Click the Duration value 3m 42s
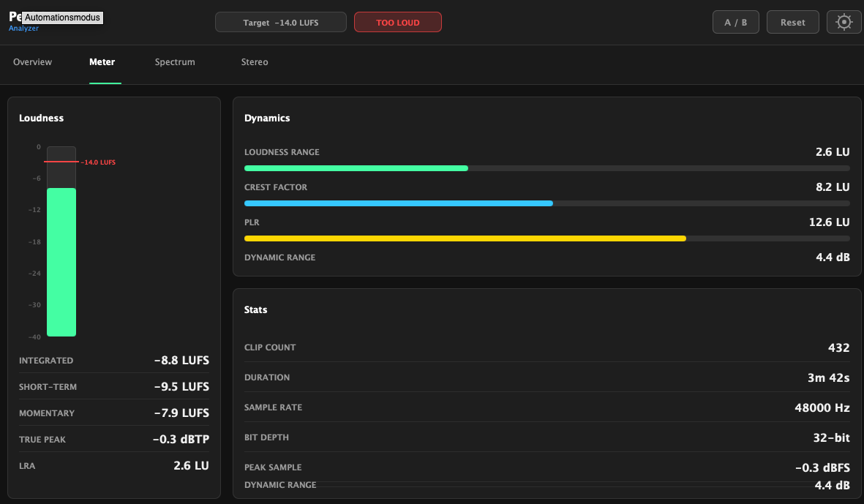The width and height of the screenshot is (864, 504). tap(828, 378)
